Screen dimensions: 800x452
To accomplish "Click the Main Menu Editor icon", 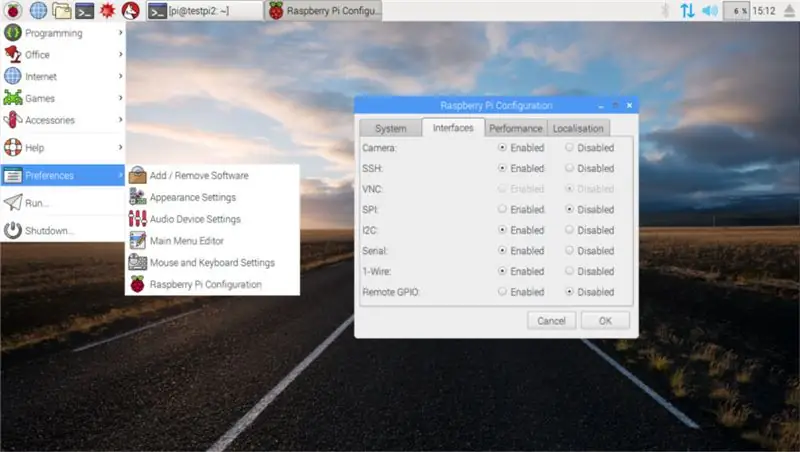I will 137,240.
